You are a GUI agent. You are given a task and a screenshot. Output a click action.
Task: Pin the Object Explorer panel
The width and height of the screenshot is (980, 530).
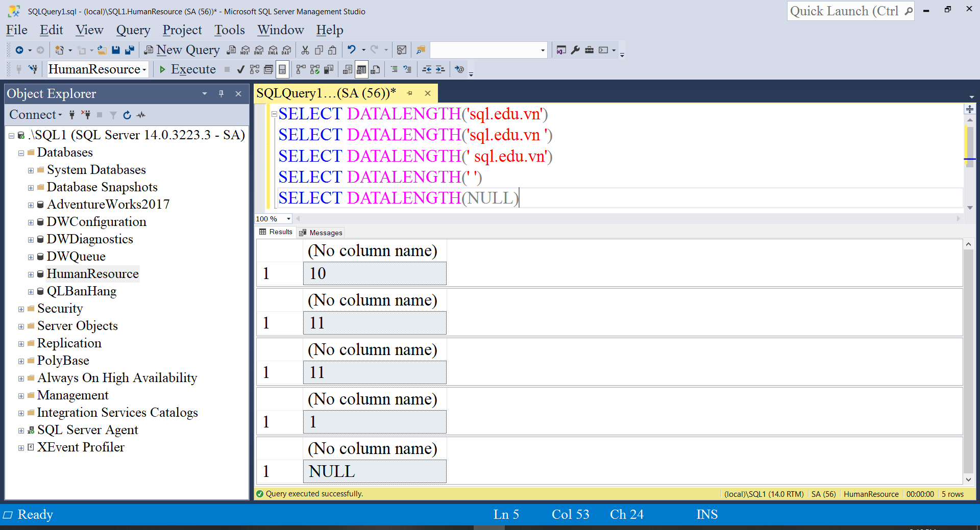(x=221, y=94)
